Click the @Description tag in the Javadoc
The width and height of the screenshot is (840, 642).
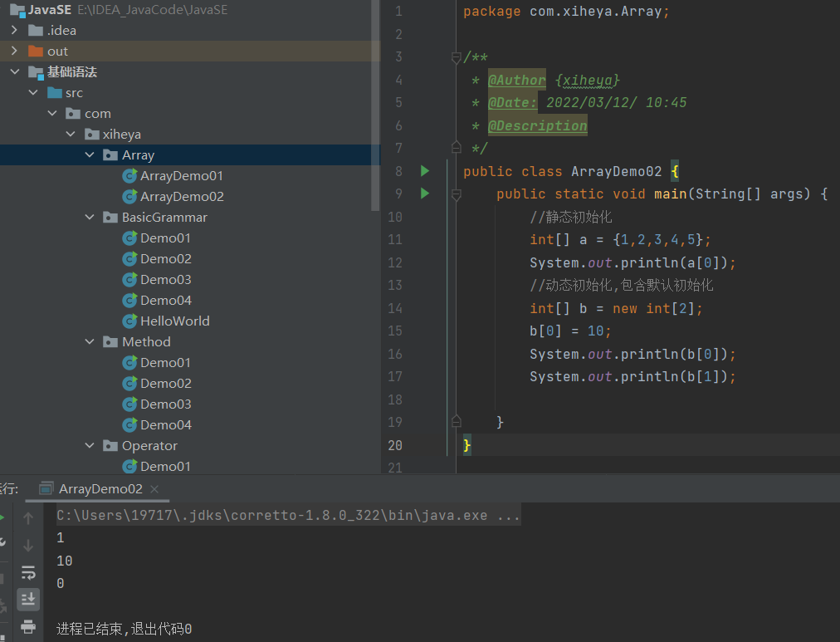(537, 126)
